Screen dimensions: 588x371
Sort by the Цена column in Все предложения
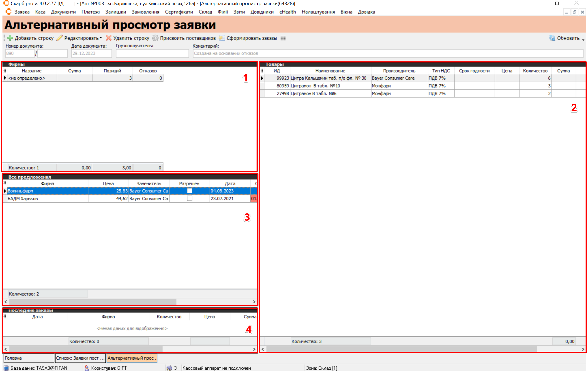[x=108, y=184]
